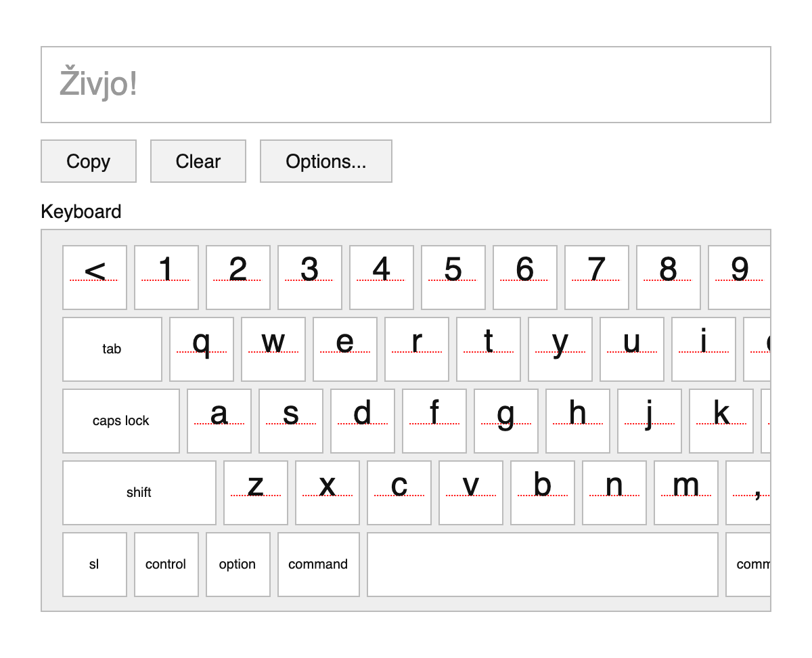Clear the text field
The height and width of the screenshot is (658, 812).
coord(198,161)
